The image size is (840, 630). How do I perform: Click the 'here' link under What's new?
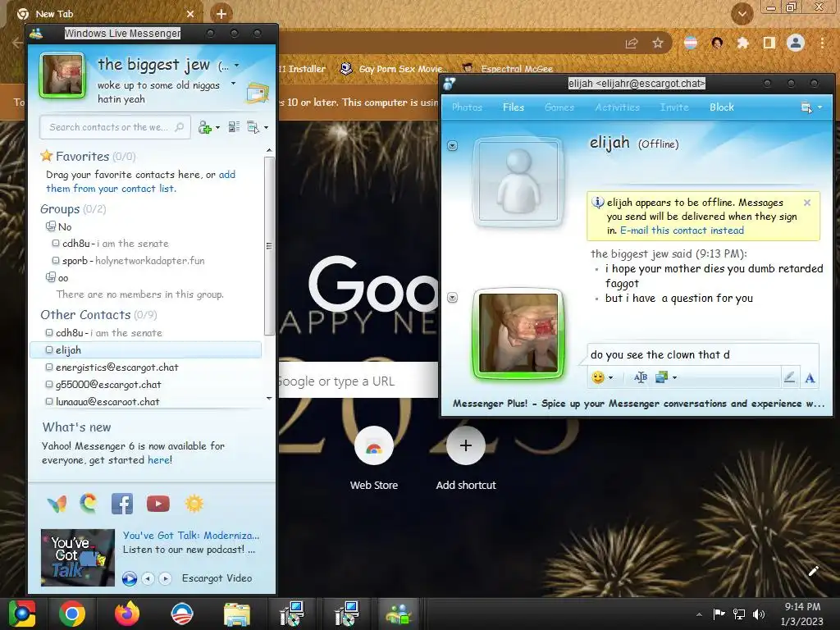158,460
